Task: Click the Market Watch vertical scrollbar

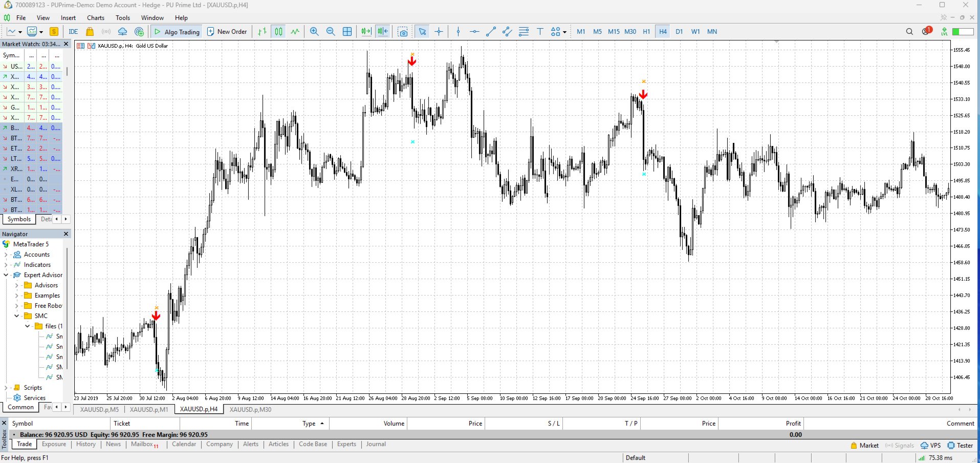Action: click(x=67, y=71)
